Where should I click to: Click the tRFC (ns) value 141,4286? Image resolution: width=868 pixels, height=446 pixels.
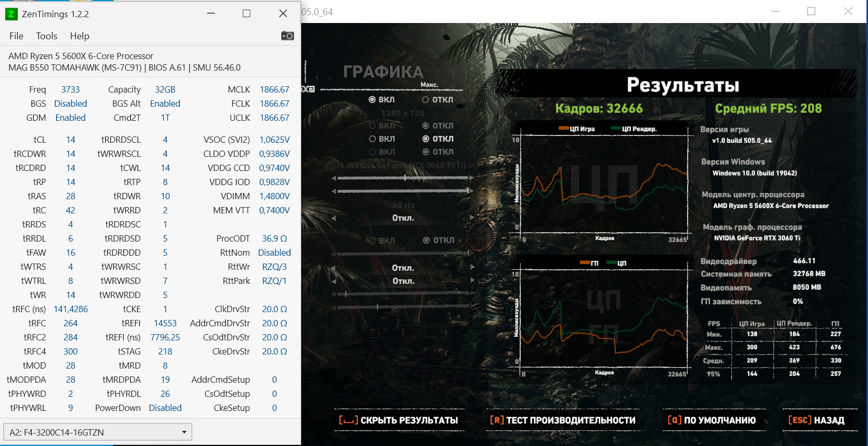[71, 309]
